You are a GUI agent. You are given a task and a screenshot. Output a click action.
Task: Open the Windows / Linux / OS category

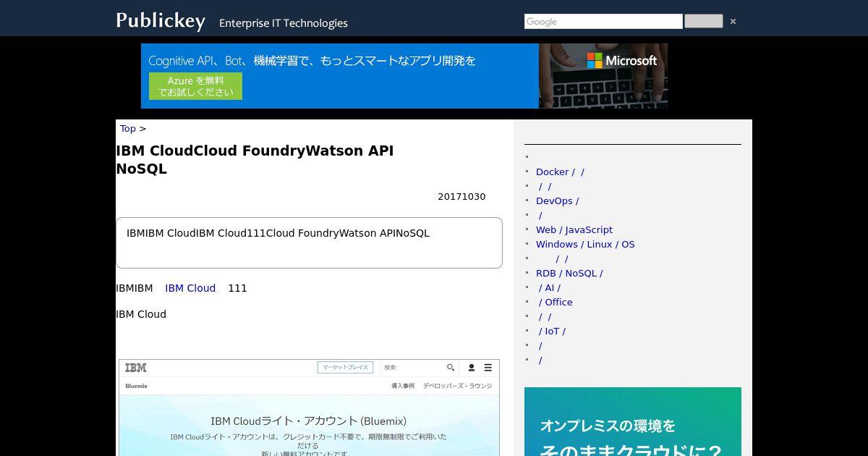(585, 244)
